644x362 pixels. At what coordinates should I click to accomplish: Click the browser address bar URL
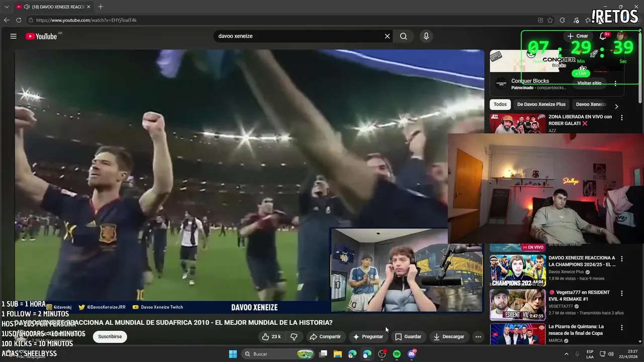pyautogui.click(x=86, y=20)
